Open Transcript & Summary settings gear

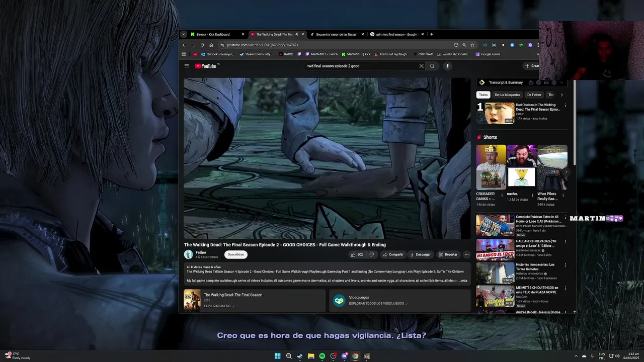(554, 82)
